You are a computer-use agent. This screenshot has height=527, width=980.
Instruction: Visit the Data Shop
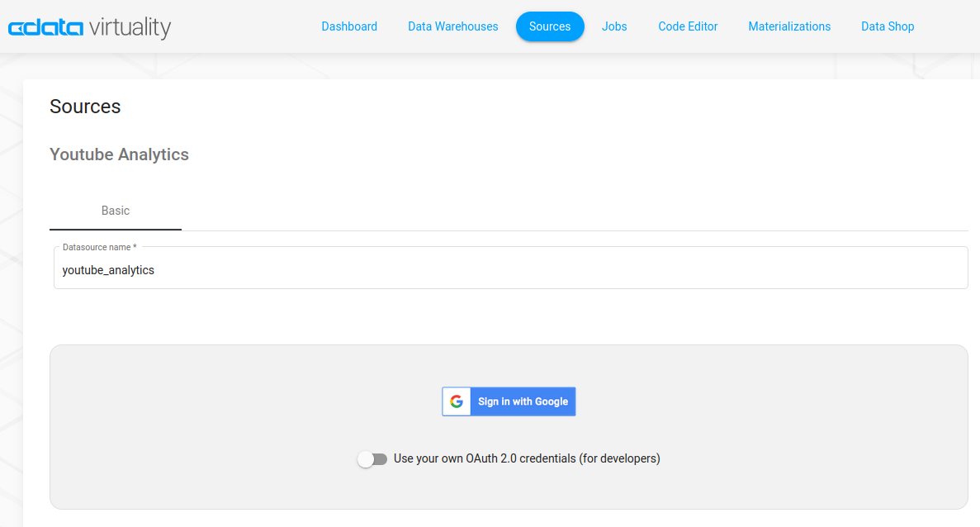pyautogui.click(x=888, y=26)
